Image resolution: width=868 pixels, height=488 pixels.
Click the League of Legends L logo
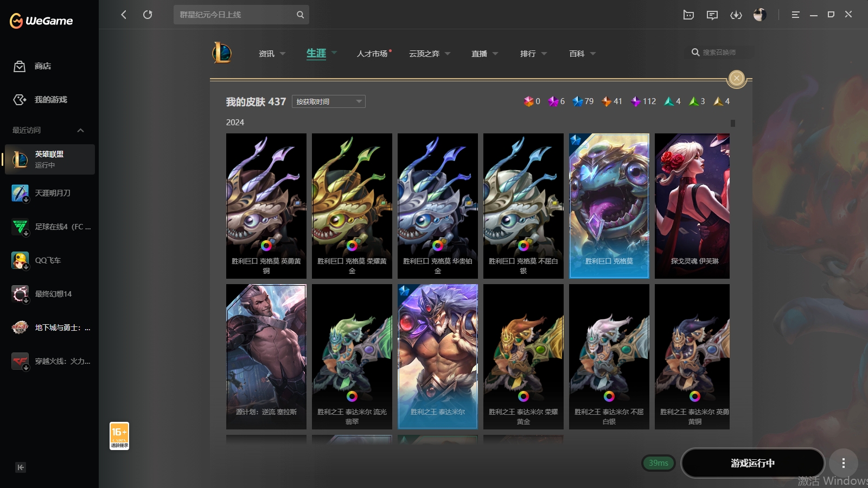[222, 53]
